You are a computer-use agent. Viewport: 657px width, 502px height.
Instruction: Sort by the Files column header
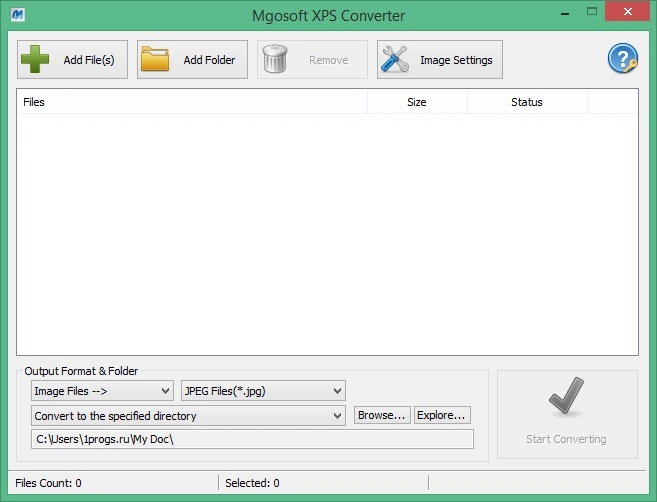pyautogui.click(x=192, y=102)
